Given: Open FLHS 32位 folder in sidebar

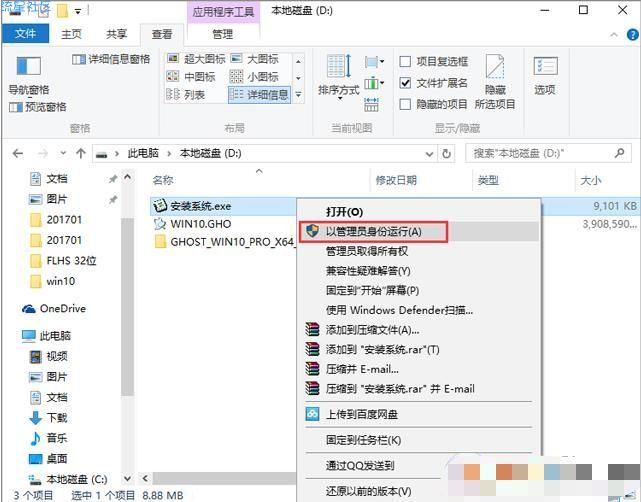Looking at the screenshot, I should click(x=63, y=261).
